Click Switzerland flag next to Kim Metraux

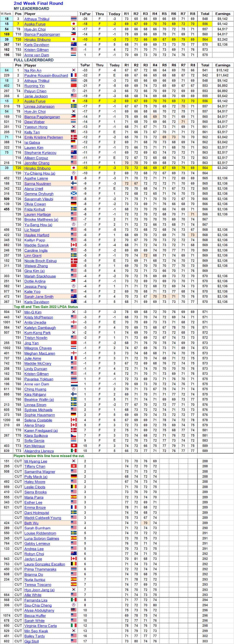pos(74,446)
